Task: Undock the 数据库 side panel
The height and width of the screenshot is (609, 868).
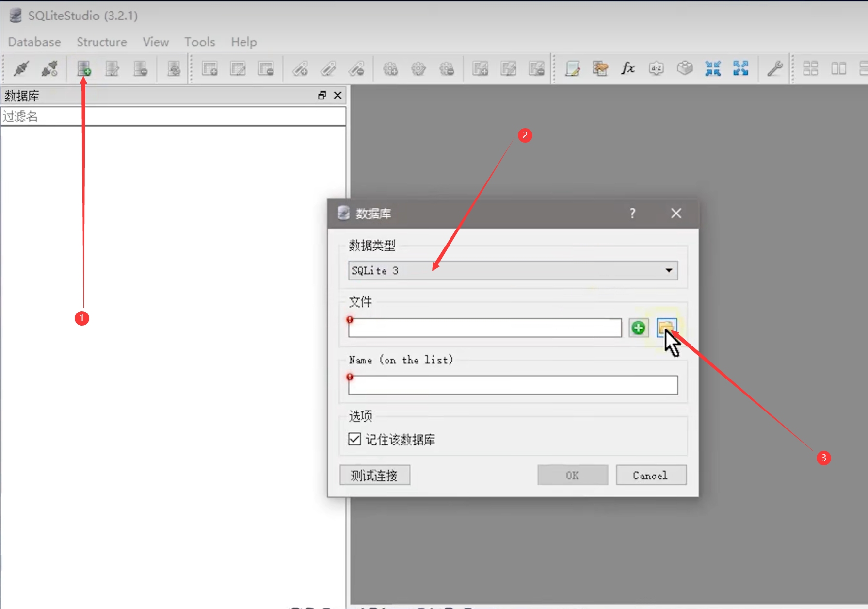Action: pyautogui.click(x=322, y=95)
